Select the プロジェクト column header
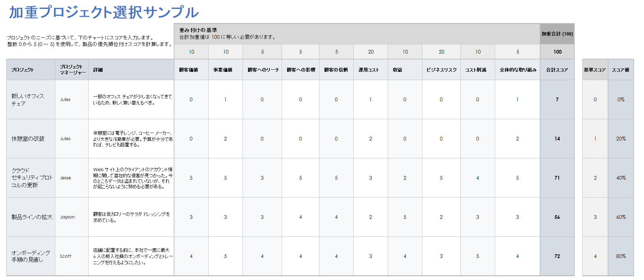This screenshot has width=644, height=280. [31, 70]
